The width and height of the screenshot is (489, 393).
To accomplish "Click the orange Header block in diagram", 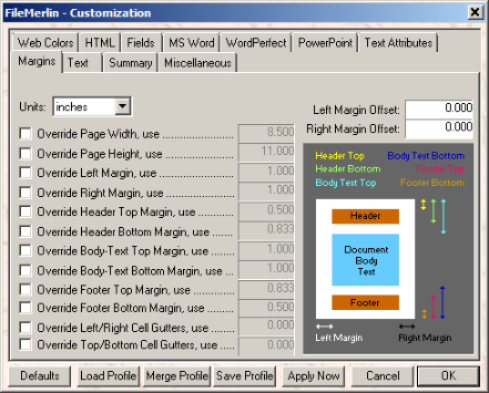I will [x=365, y=216].
